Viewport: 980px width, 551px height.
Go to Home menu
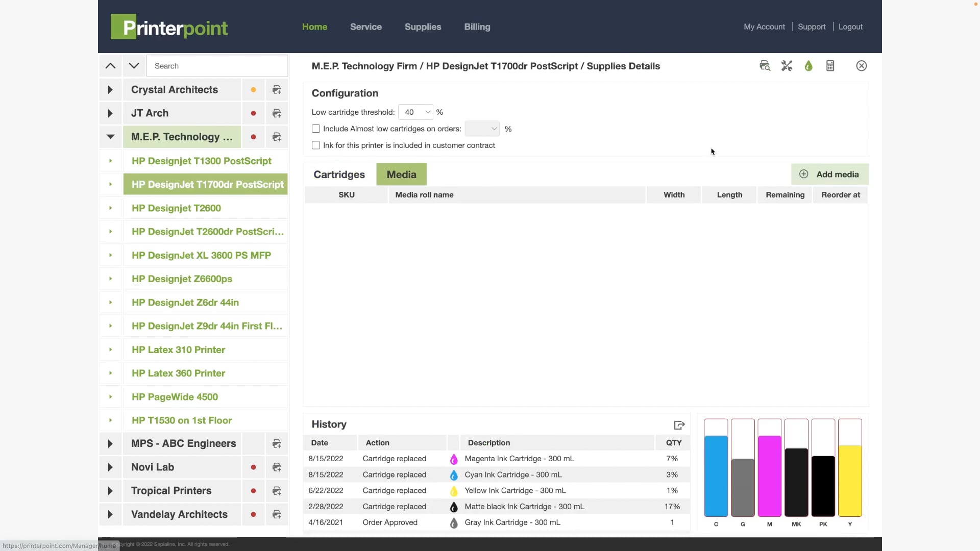click(x=314, y=27)
